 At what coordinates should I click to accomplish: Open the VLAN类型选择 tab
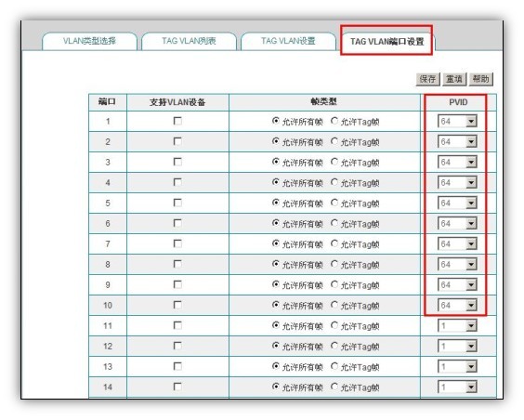[89, 41]
